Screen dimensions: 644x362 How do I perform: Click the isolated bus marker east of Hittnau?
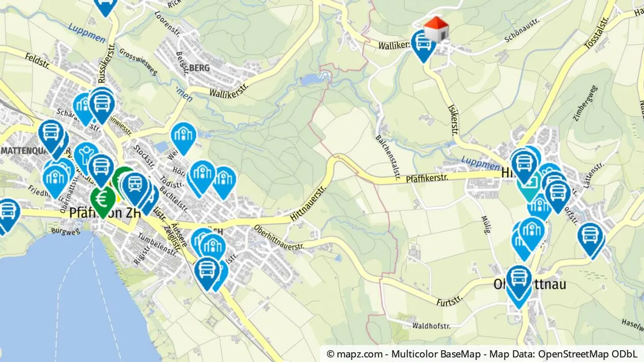click(591, 239)
